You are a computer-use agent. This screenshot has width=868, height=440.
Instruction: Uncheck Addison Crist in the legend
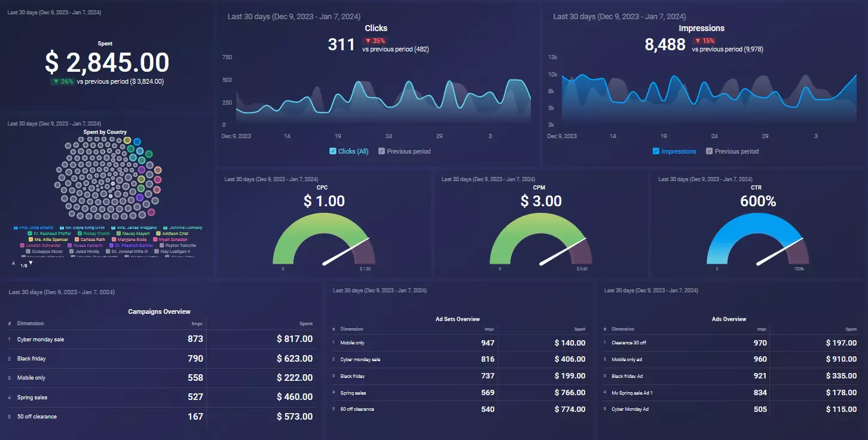click(158, 233)
